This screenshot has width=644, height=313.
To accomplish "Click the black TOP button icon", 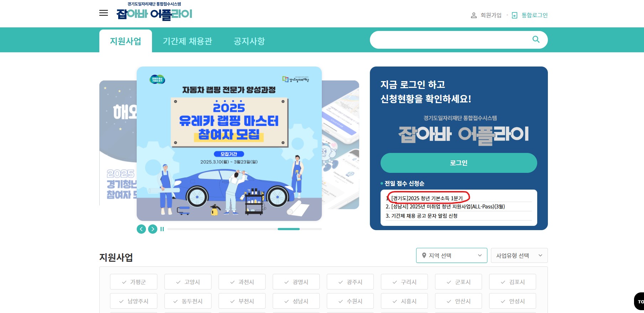I will click(x=639, y=301).
